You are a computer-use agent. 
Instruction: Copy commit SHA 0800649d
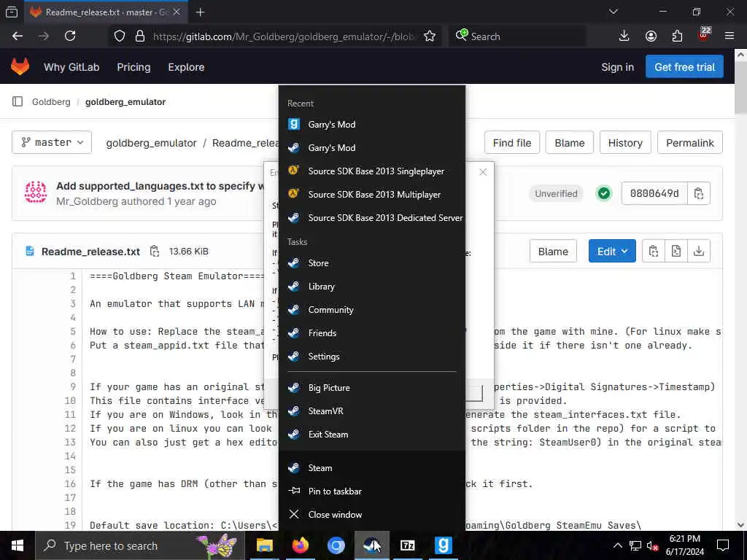point(698,193)
